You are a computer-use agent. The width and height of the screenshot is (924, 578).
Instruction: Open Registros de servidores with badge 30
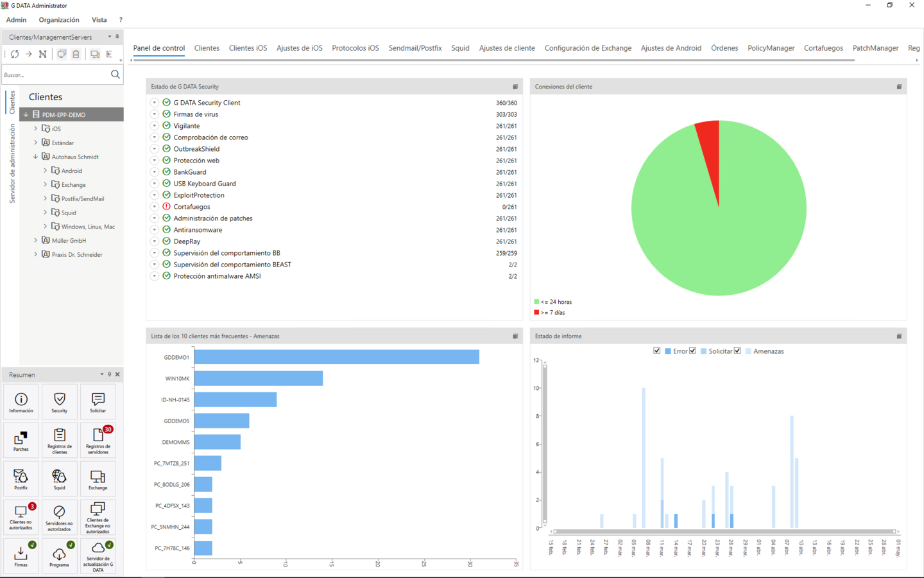98,441
